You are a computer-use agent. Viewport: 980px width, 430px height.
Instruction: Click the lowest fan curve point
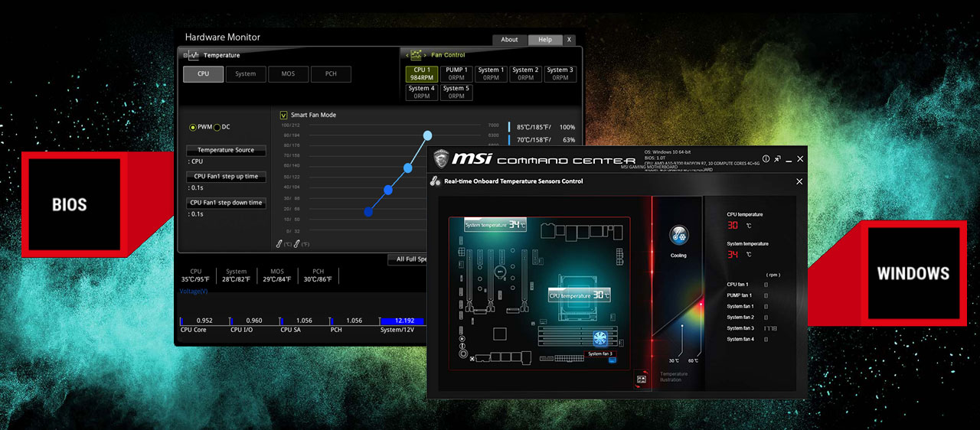coord(368,212)
